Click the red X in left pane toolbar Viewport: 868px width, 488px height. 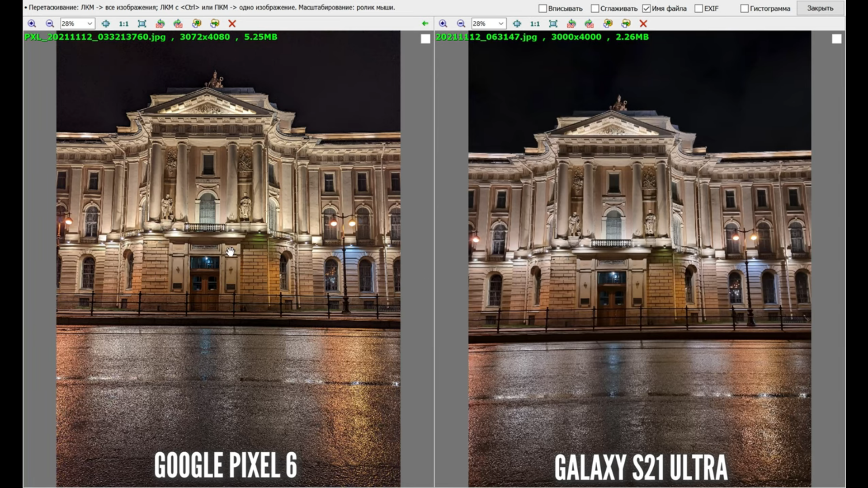[232, 23]
